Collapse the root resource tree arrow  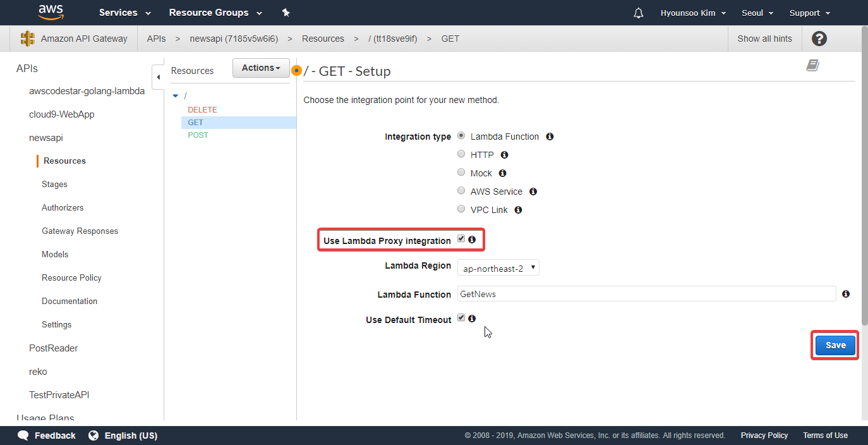tap(176, 96)
